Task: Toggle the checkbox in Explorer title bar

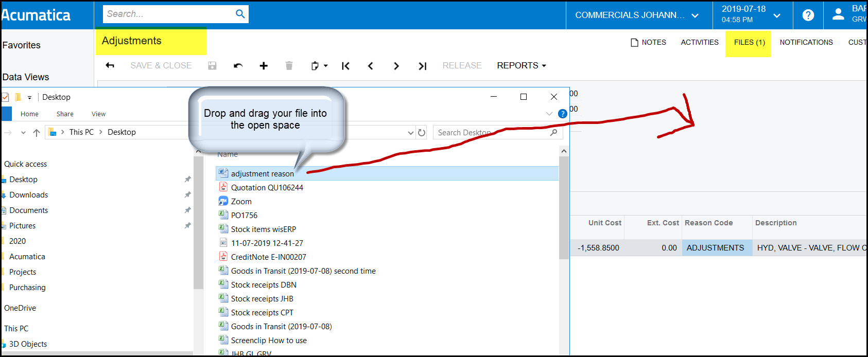Action: (x=5, y=97)
